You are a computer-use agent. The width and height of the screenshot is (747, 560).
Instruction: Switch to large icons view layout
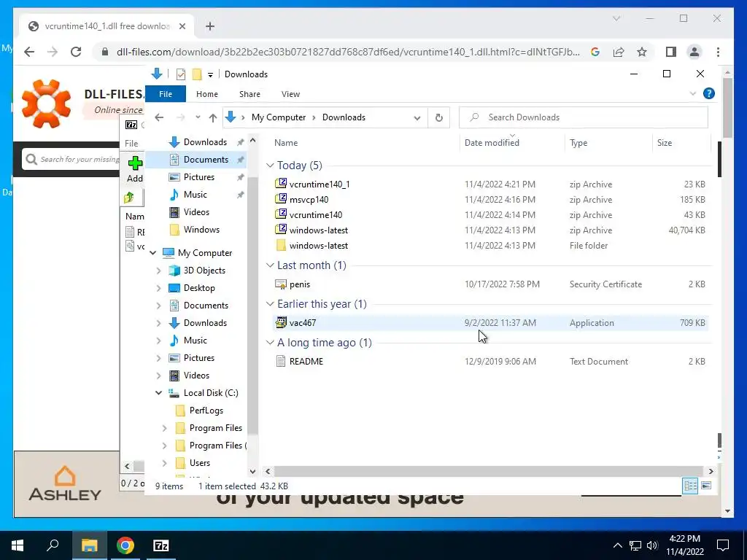coord(706,485)
